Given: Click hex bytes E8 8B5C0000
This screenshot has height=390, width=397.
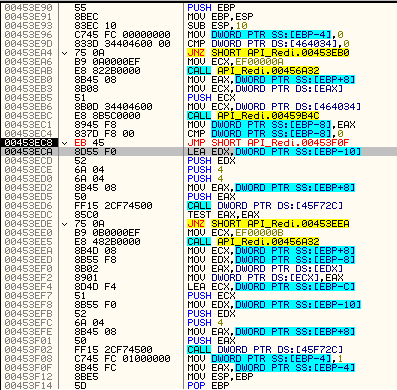Looking at the screenshot, I should (107, 115).
